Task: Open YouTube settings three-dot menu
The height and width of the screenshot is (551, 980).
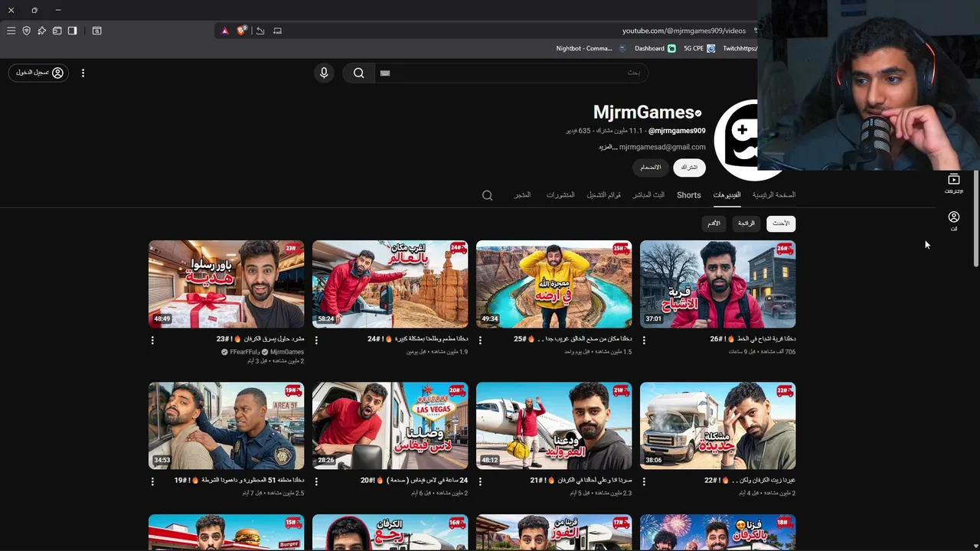Action: pos(83,73)
